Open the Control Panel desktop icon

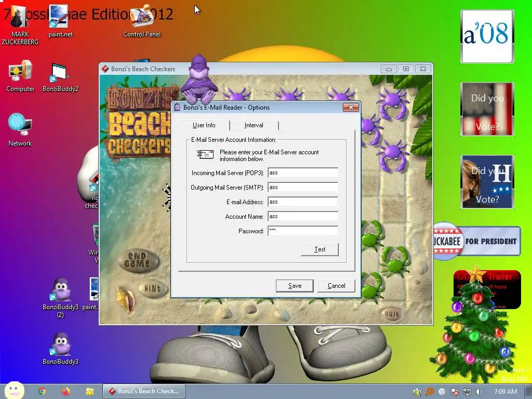(142, 21)
